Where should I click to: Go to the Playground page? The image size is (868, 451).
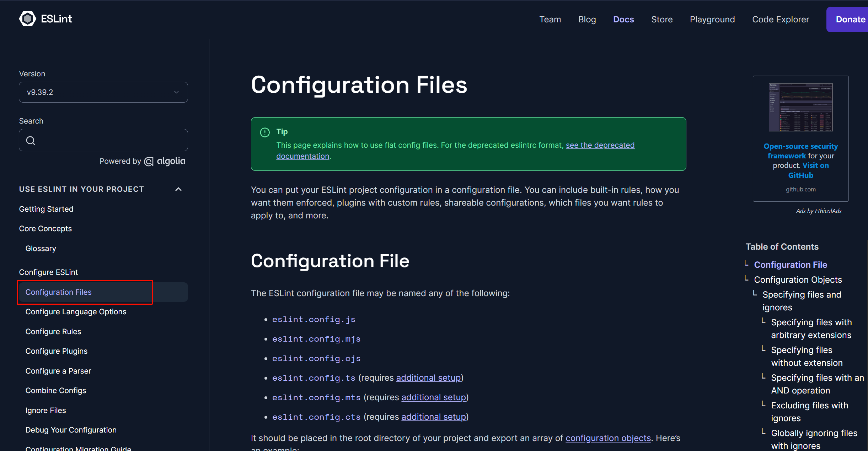point(712,20)
